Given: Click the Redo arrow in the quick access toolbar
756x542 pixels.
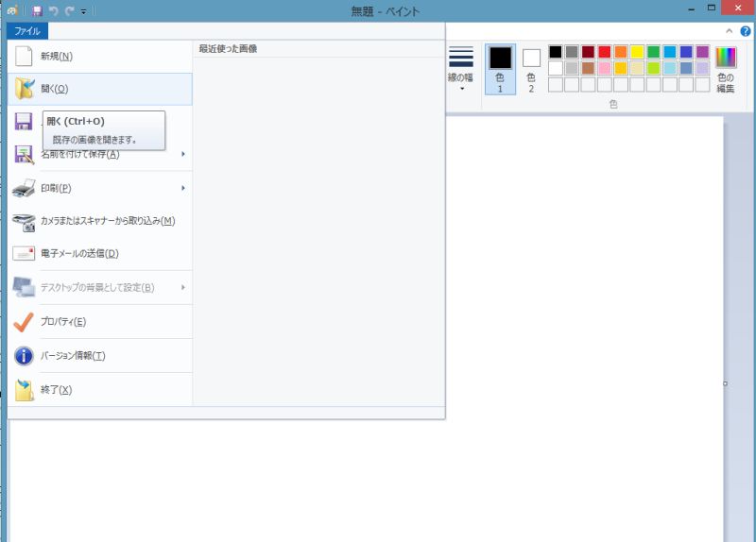Looking at the screenshot, I should (69, 10).
